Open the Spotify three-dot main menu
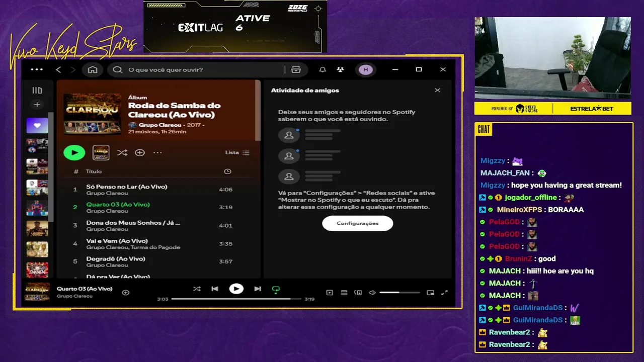The image size is (644, 362). (37, 69)
